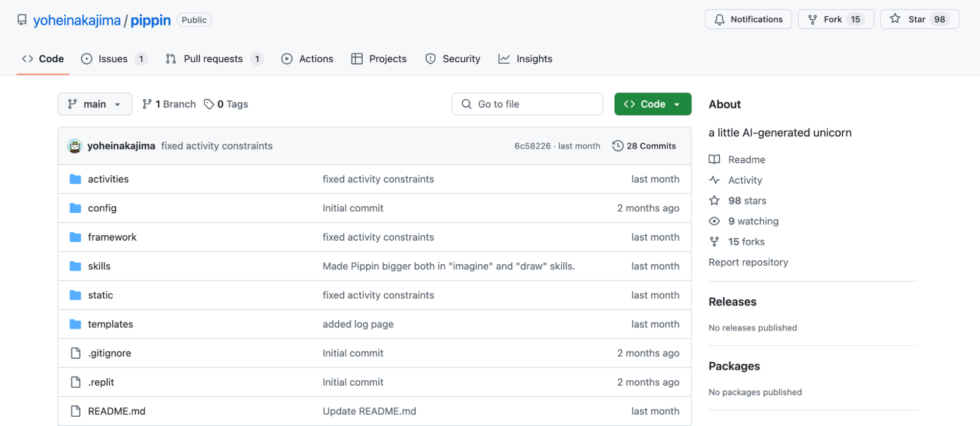This screenshot has height=426, width=980.
Task: Expand the green Code dropdown button
Action: (653, 104)
